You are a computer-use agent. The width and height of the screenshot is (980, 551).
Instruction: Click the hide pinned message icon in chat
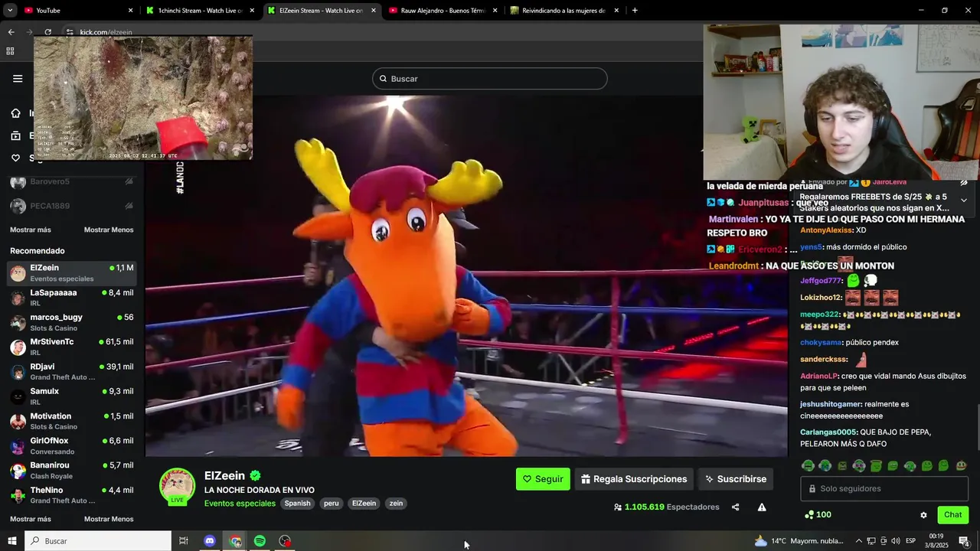[964, 182]
